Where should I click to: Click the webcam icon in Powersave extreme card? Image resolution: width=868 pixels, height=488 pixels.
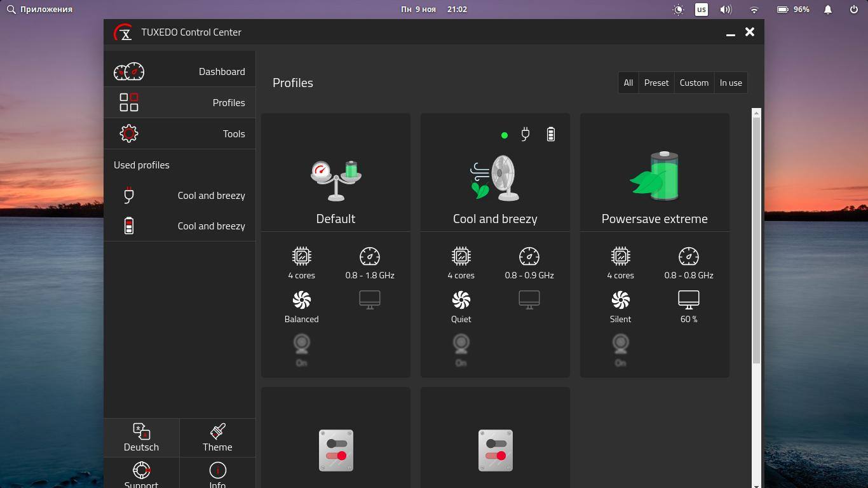621,344
